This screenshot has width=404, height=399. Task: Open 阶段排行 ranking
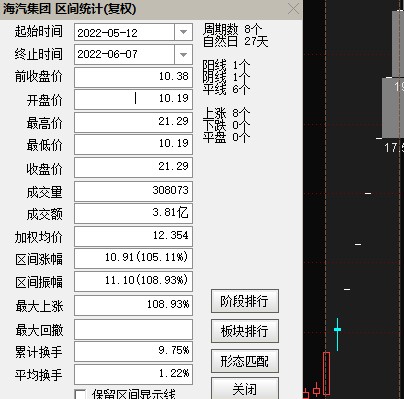click(x=245, y=301)
